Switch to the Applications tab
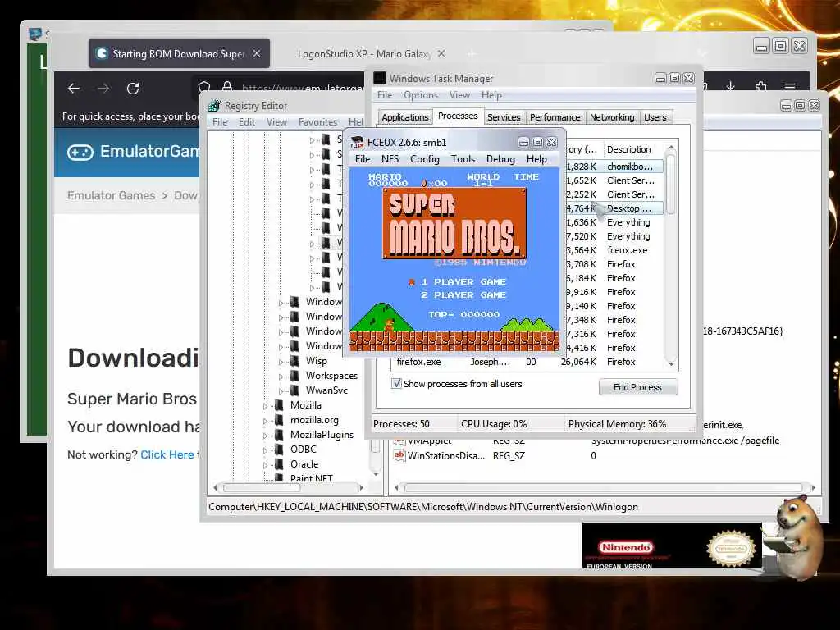This screenshot has height=630, width=840. point(405,117)
